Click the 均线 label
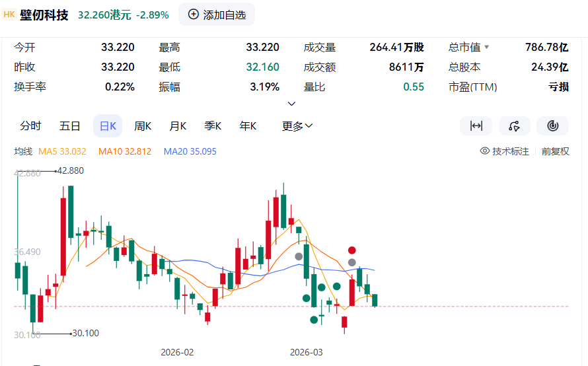This screenshot has width=588, height=366. 23,151
